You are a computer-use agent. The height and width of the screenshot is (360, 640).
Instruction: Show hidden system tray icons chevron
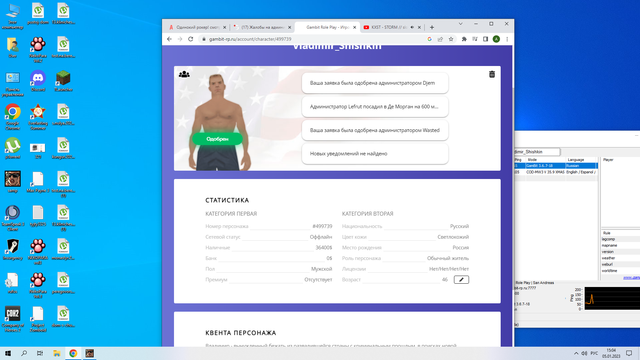click(x=576, y=353)
